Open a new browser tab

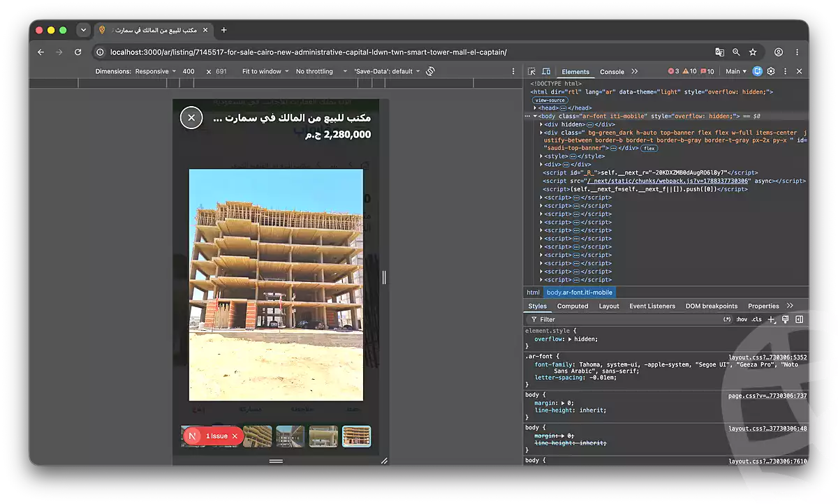(x=223, y=30)
